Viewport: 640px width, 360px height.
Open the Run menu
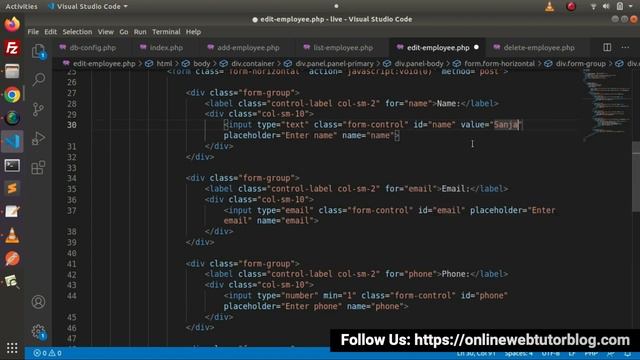click(x=140, y=32)
